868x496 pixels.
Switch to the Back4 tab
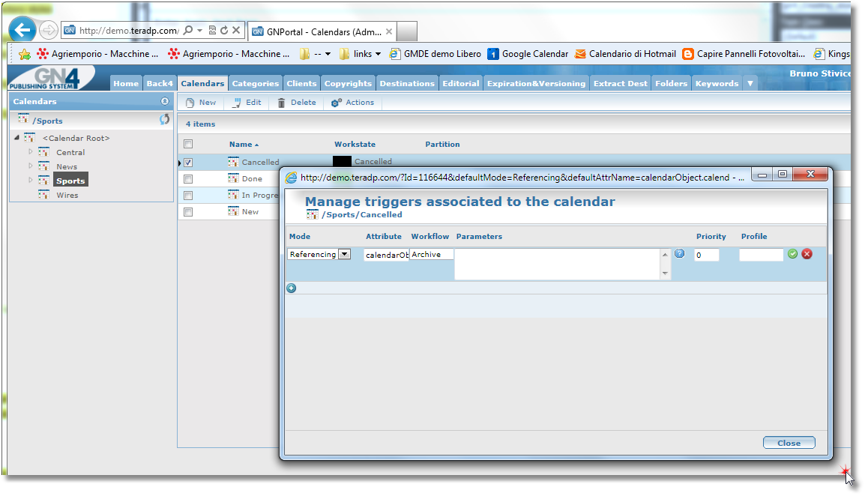click(x=160, y=83)
